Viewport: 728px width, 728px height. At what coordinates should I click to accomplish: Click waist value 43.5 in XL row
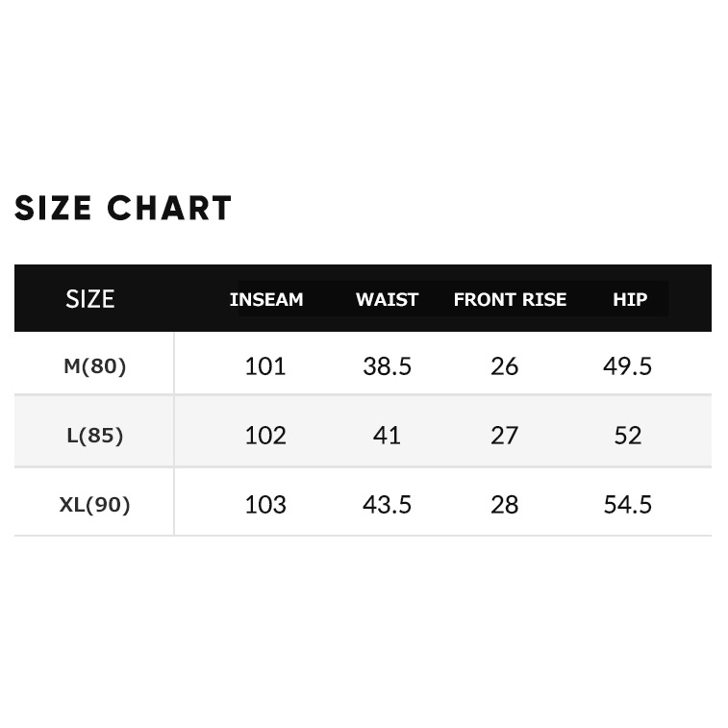387,505
